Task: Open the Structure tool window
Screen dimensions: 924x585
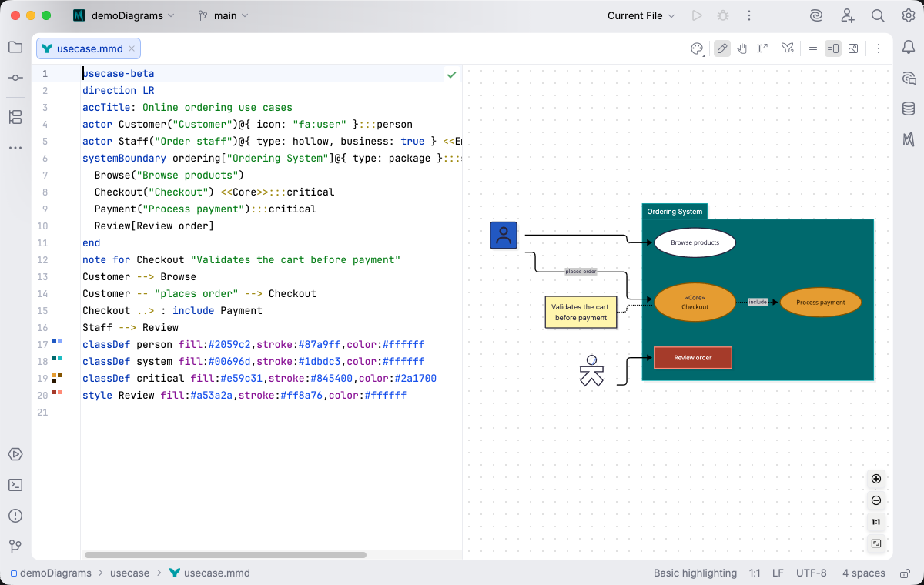Action: pos(15,117)
